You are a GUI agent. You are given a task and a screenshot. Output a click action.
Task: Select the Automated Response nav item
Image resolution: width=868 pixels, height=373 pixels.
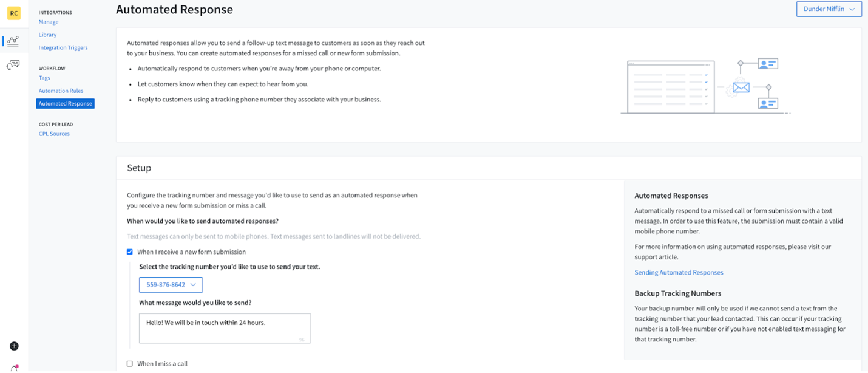[x=65, y=103]
